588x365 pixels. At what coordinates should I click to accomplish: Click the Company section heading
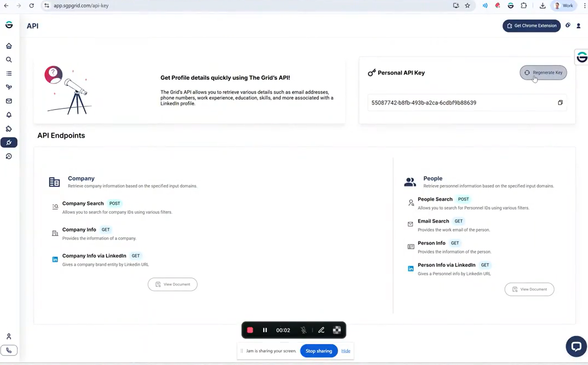click(x=81, y=178)
